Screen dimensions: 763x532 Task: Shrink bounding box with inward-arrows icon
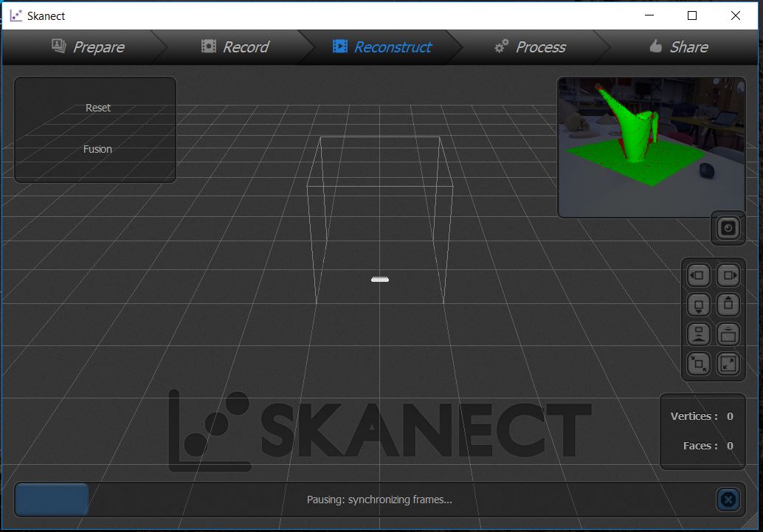[x=698, y=364]
